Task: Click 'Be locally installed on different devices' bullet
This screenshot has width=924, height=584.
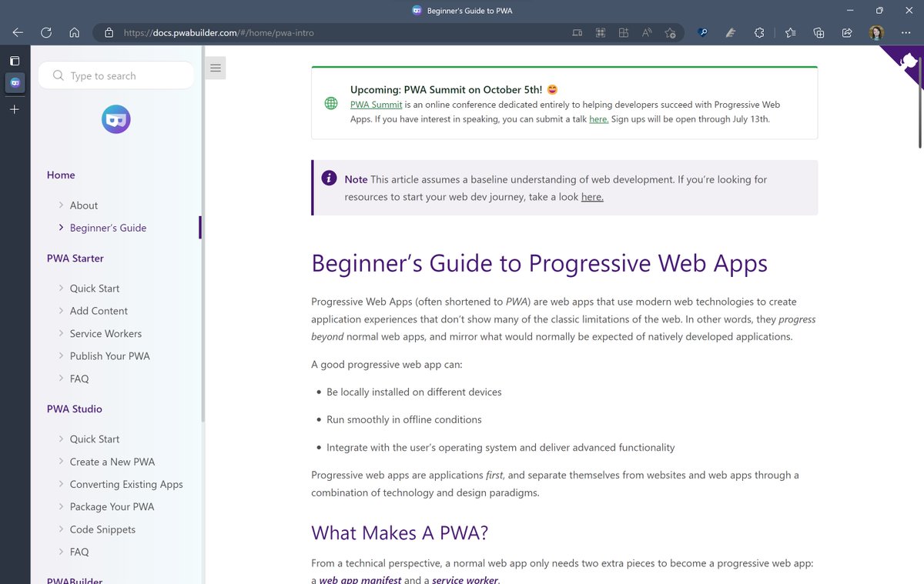Action: pos(413,392)
